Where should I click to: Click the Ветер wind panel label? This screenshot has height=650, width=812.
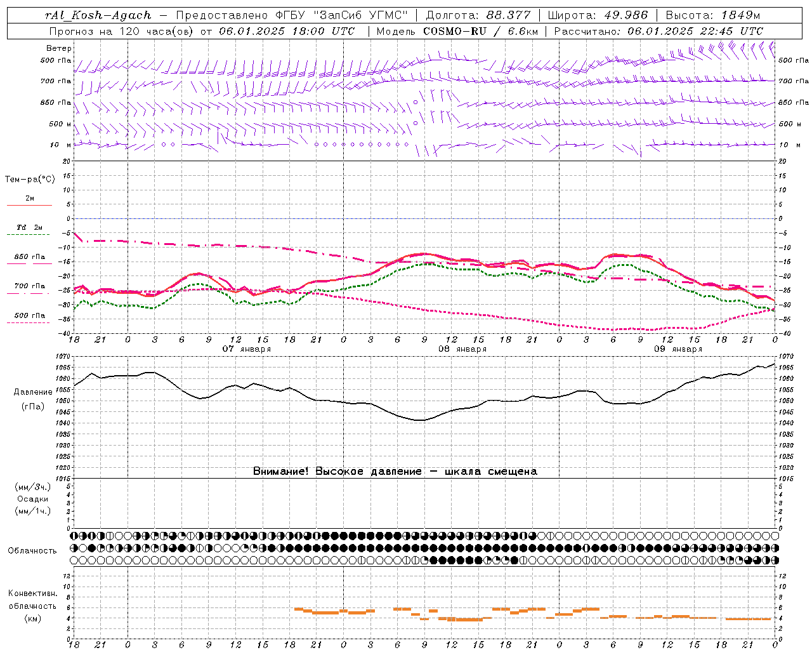[x=59, y=48]
